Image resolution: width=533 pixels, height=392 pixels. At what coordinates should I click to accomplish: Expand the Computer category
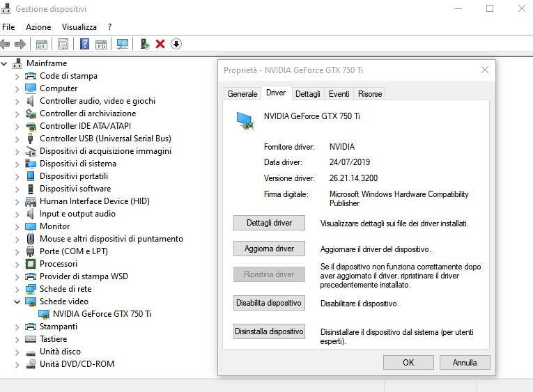(17, 89)
